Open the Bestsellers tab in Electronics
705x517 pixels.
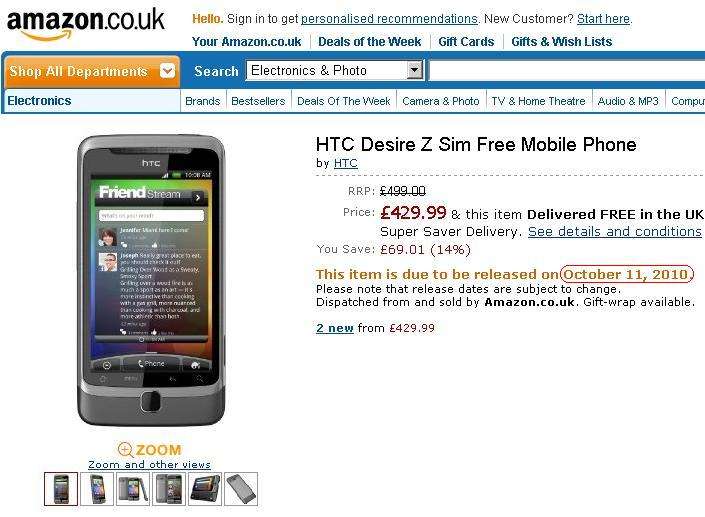258,101
